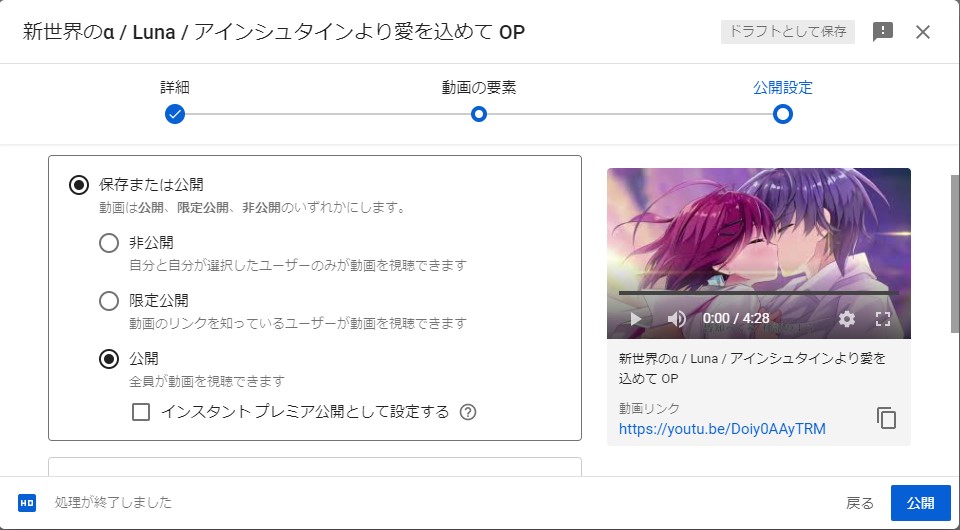This screenshot has height=530, width=960.
Task: Close the upload dialog
Action: tap(923, 32)
